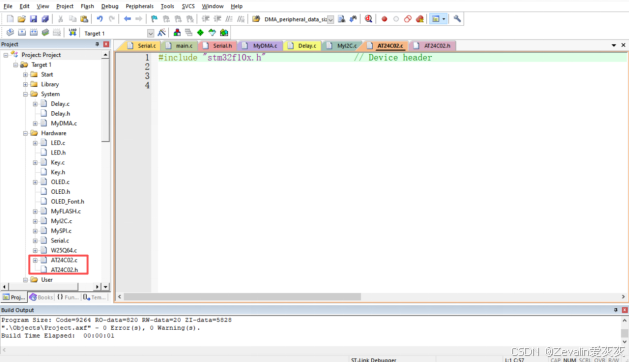Select W25Q64.c in the Project tree
630x363 pixels.
tap(63, 250)
